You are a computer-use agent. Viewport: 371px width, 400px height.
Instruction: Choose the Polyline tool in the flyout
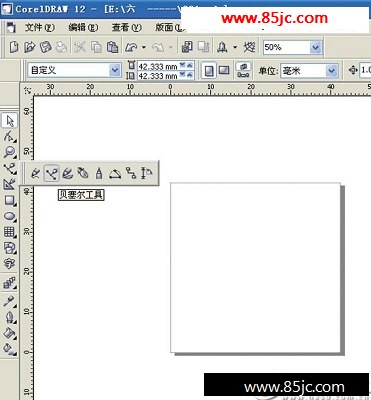point(99,173)
